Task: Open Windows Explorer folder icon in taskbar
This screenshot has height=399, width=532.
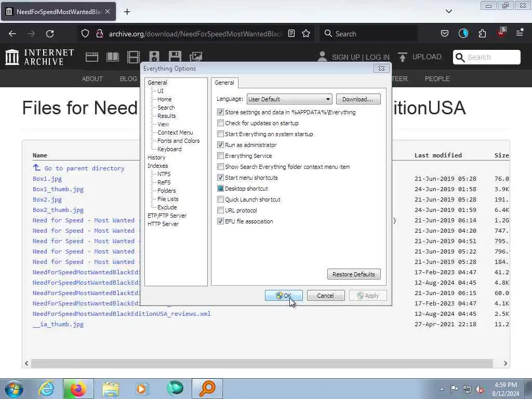Action: pyautogui.click(x=111, y=389)
